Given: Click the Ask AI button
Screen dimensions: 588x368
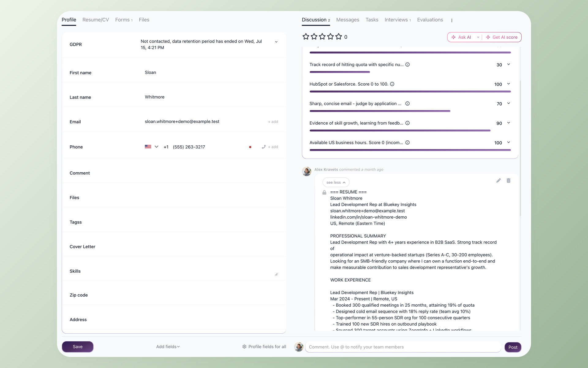Looking at the screenshot, I should click(461, 37).
